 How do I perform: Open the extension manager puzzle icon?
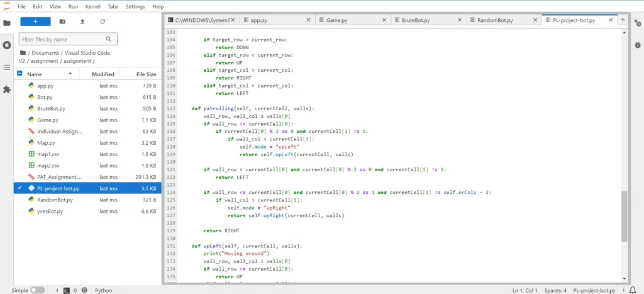[7, 89]
